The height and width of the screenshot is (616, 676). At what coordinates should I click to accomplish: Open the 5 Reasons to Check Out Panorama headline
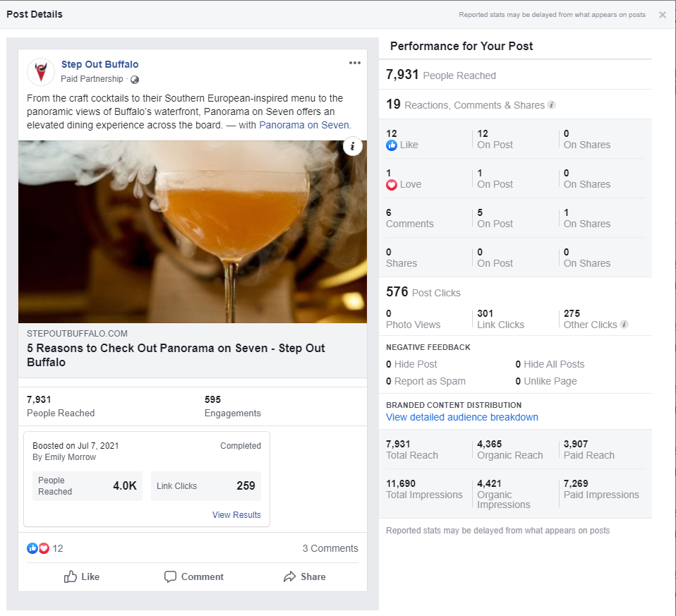pyautogui.click(x=176, y=355)
